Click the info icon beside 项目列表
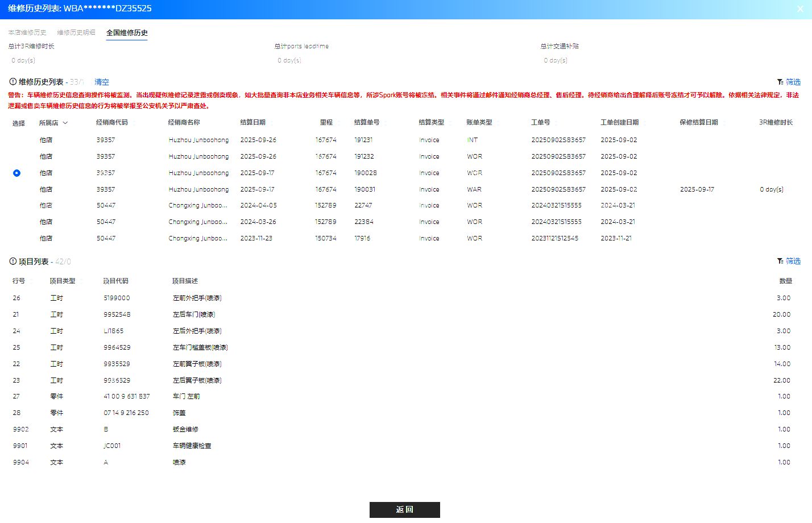812x523 pixels. (x=13, y=261)
